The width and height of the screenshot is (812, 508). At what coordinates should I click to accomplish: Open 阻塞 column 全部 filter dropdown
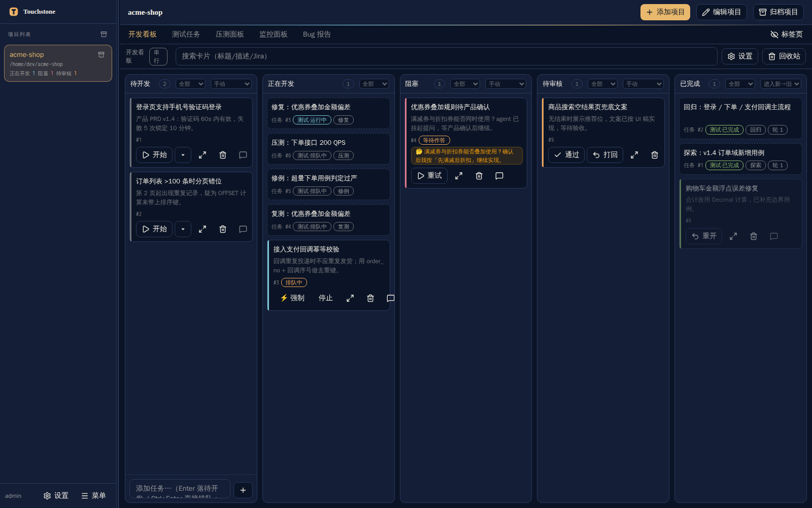[465, 84]
